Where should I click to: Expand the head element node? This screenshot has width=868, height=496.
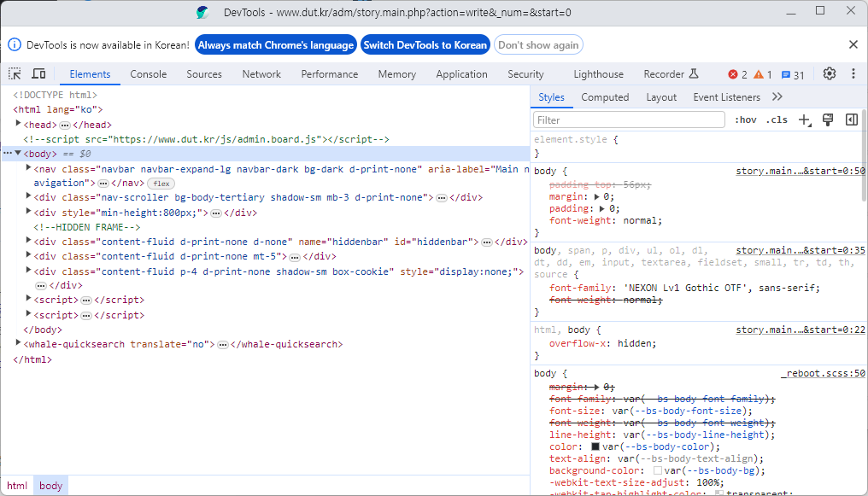pyautogui.click(x=18, y=124)
